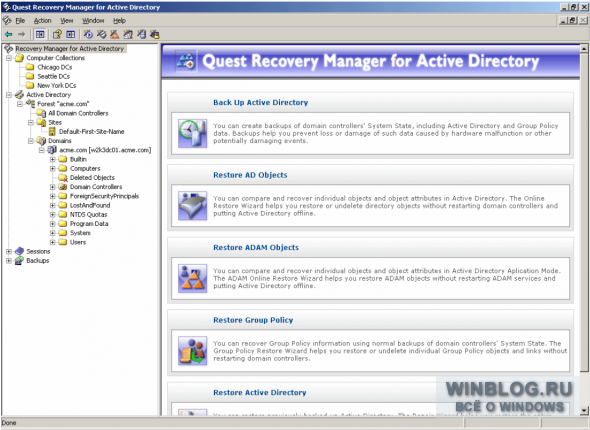
Task: Click the people icon in Restore Group Policy card
Action: tap(193, 351)
